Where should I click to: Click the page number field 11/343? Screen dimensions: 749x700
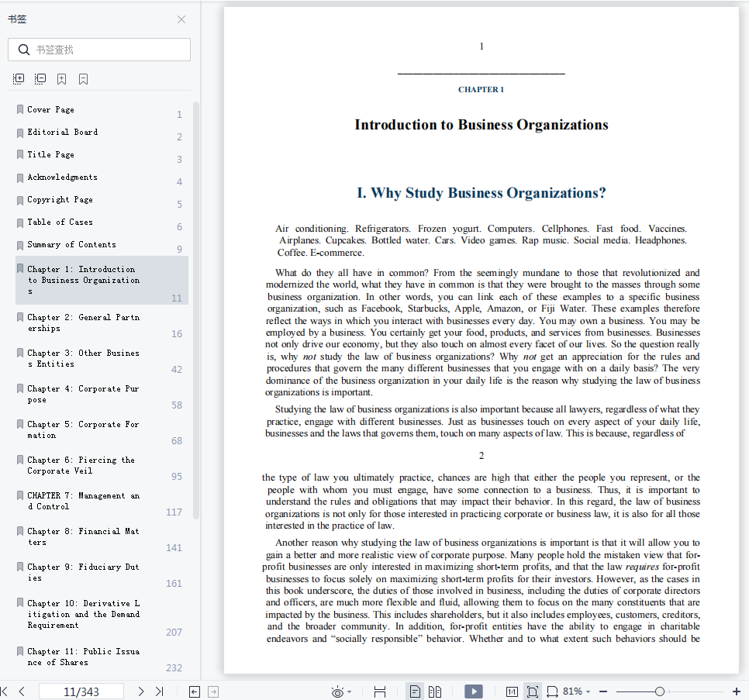pos(81,691)
